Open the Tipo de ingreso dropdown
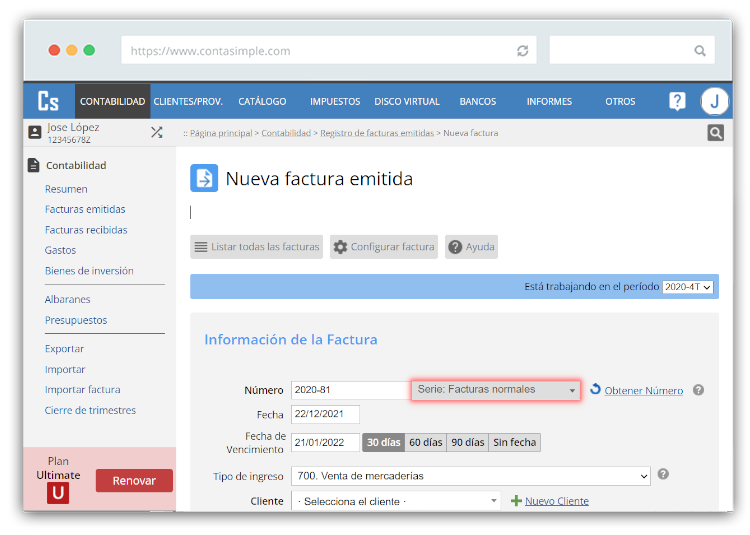Screen dimensions: 750x535 [x=471, y=476]
